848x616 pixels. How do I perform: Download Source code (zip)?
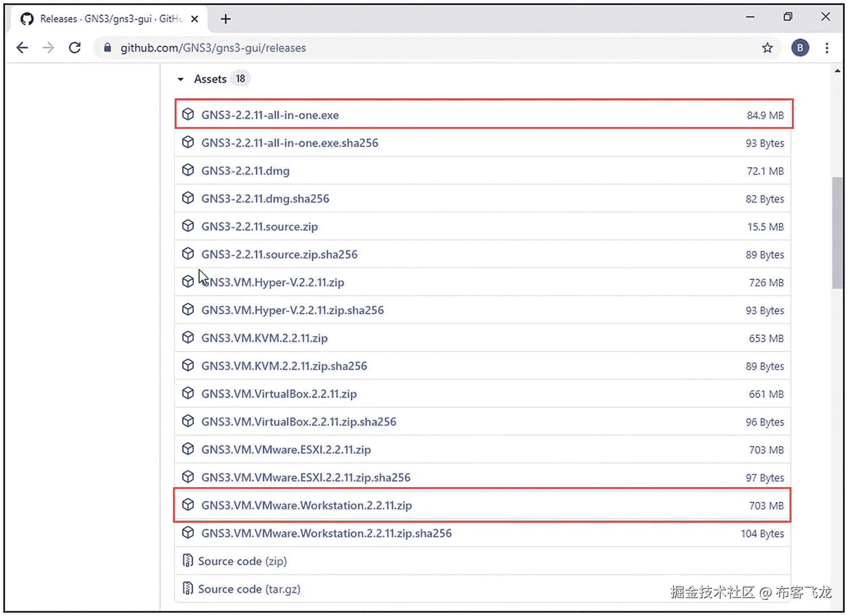tap(243, 561)
